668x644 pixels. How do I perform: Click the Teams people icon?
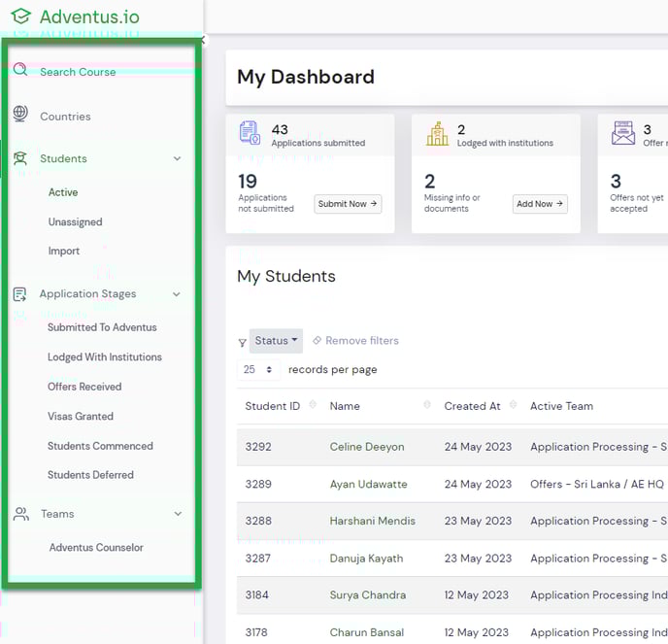click(x=21, y=514)
